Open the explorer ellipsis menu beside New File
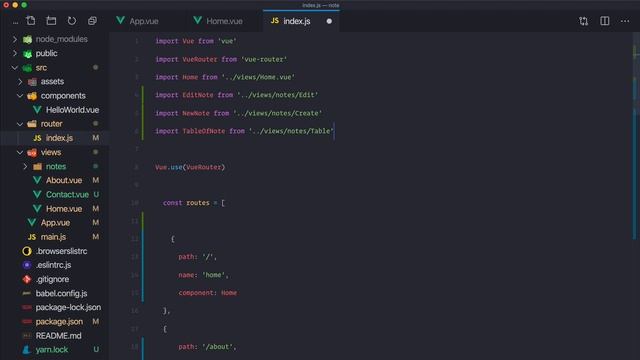 [15, 22]
